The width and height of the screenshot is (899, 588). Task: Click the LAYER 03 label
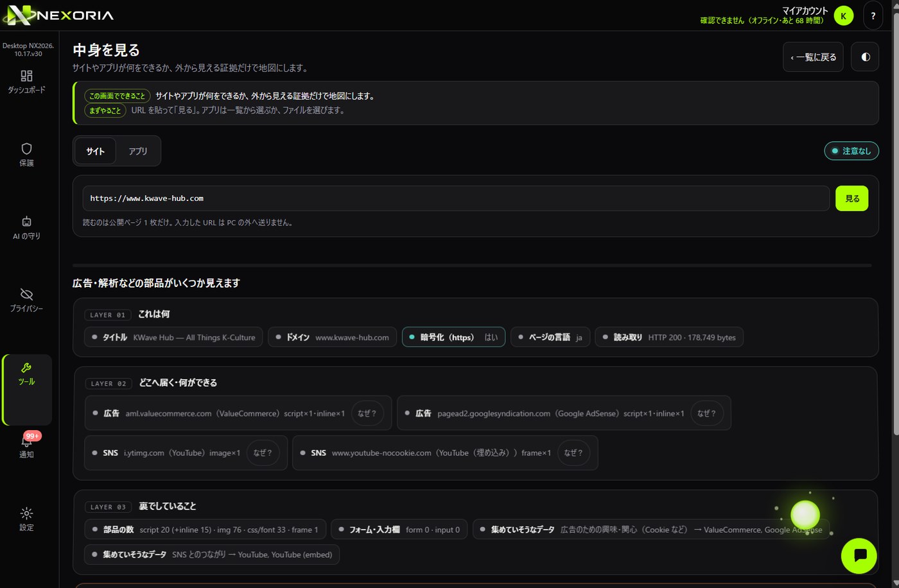pos(109,506)
